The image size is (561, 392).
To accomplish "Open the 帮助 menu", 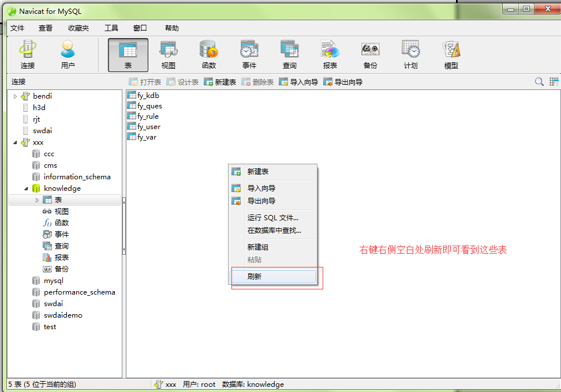I will [172, 28].
